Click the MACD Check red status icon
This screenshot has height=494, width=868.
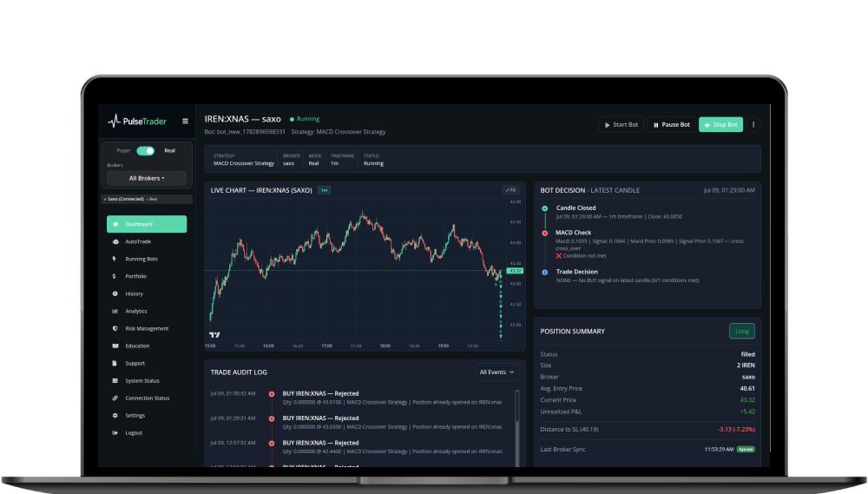[545, 234]
